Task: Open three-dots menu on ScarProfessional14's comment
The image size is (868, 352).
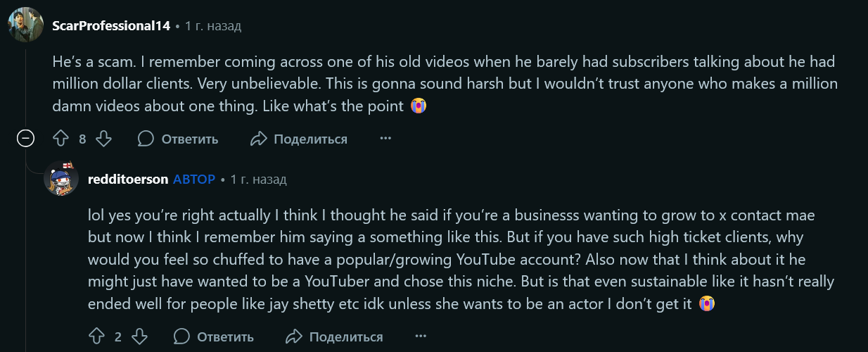Action: pyautogui.click(x=385, y=139)
